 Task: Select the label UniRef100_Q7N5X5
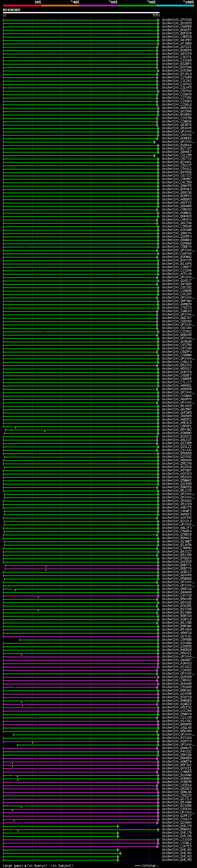(177, 535)
